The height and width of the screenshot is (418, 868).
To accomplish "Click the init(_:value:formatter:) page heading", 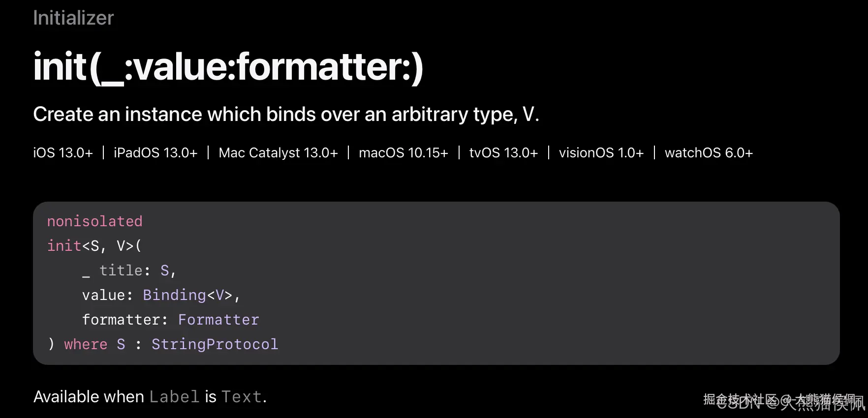I will pyautogui.click(x=228, y=67).
